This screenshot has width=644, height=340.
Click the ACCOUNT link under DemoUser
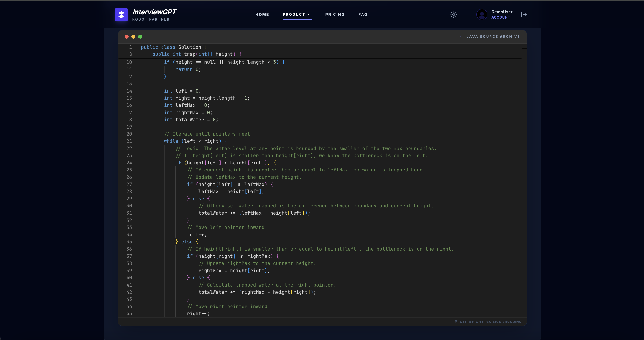[x=501, y=17]
